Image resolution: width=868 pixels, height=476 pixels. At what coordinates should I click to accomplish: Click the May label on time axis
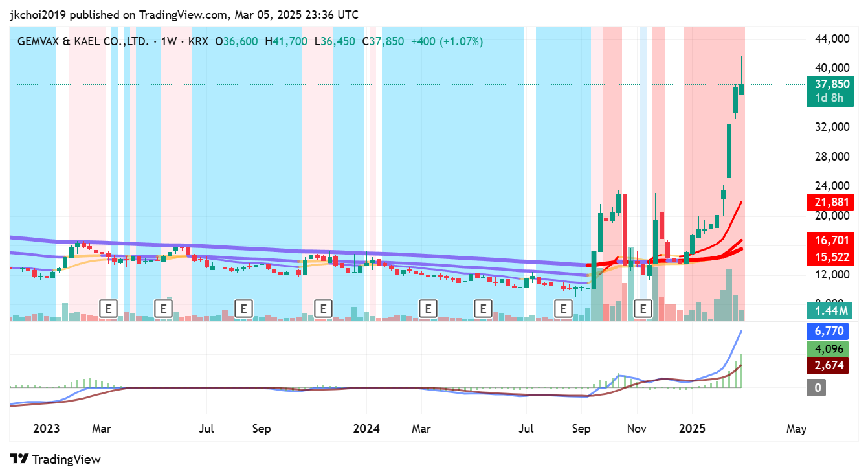pos(796,429)
